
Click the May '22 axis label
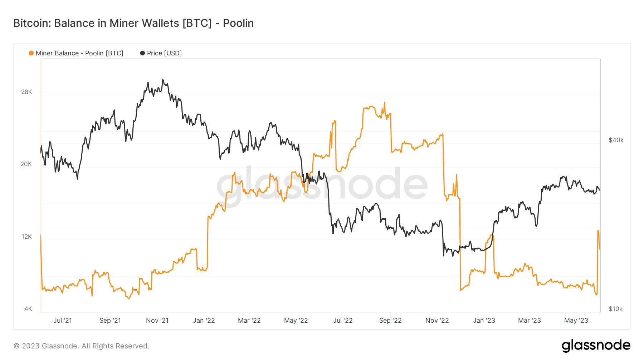pyautogui.click(x=296, y=321)
